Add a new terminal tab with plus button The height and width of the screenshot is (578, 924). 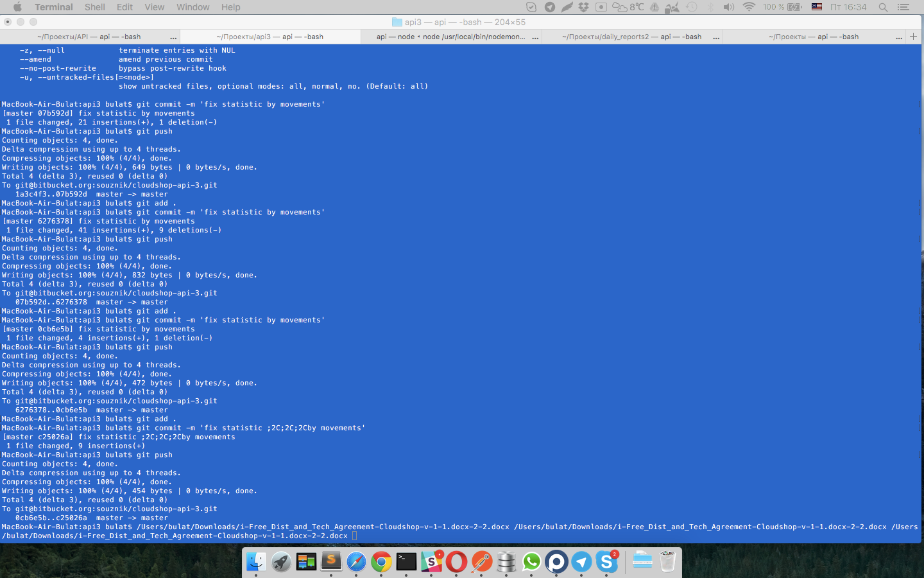(914, 37)
